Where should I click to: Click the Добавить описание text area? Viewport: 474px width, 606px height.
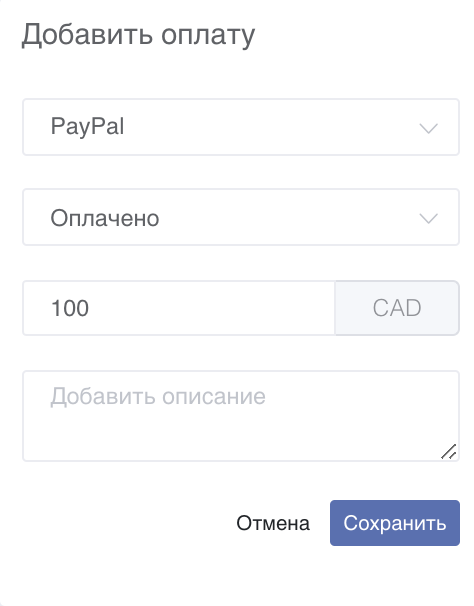(x=241, y=416)
